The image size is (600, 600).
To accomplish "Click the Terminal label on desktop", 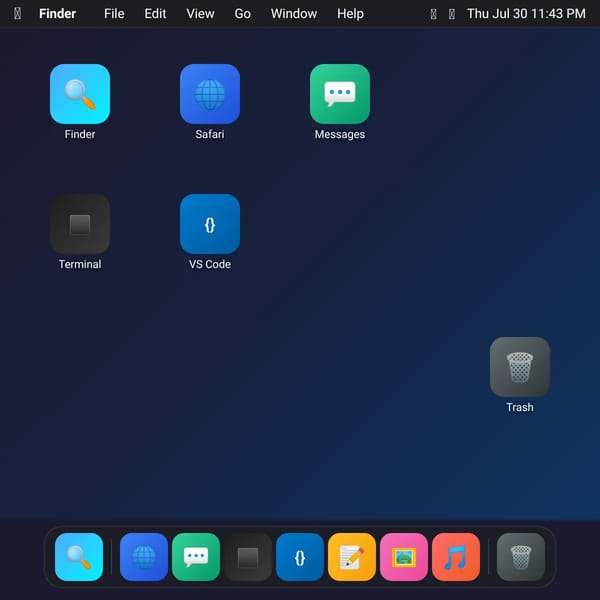I will click(x=80, y=264).
